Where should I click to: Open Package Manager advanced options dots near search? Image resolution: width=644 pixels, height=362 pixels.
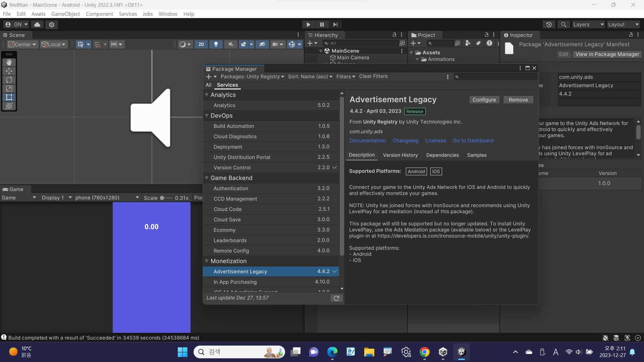pos(448,77)
